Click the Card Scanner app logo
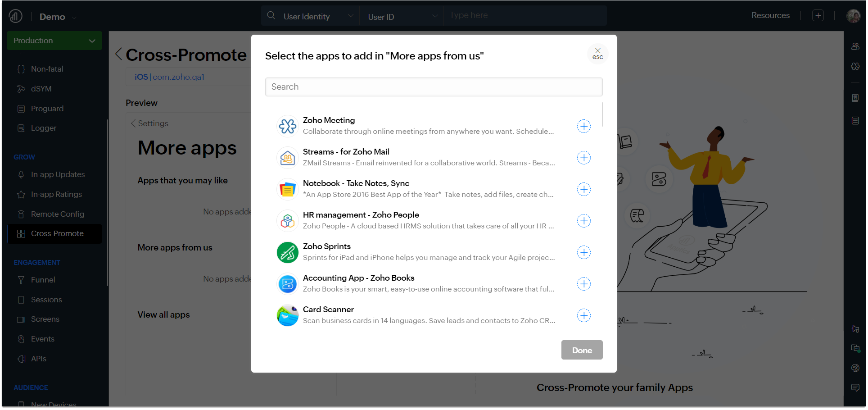 288,315
